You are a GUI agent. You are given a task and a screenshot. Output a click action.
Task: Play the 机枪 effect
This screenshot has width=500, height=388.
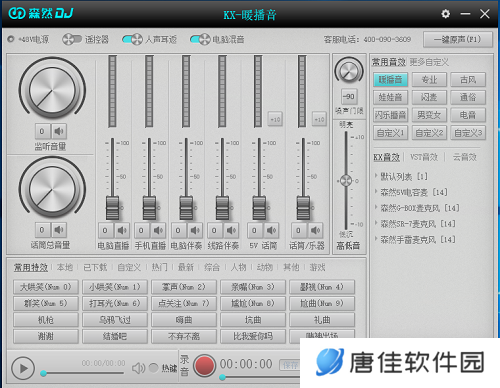(x=46, y=320)
